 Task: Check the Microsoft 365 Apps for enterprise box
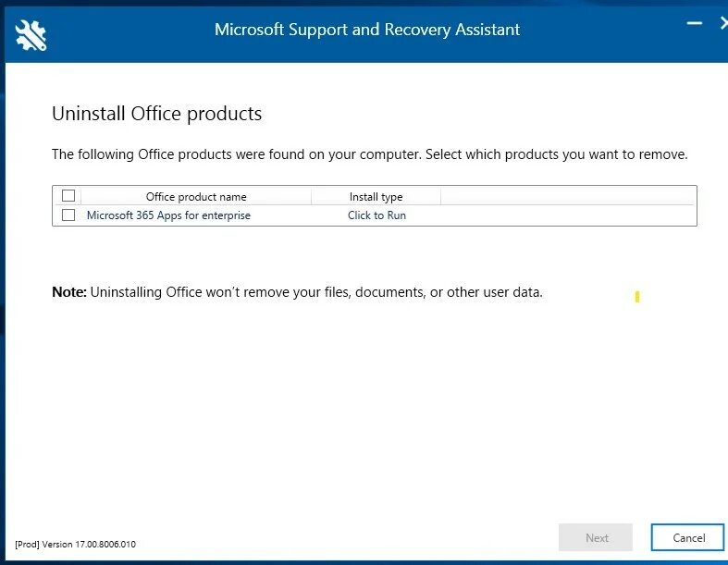tap(68, 215)
